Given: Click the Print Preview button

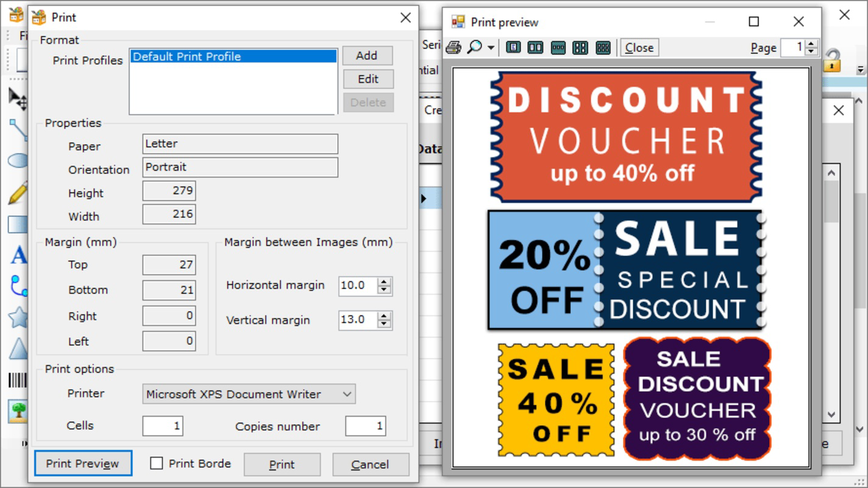Looking at the screenshot, I should [83, 464].
